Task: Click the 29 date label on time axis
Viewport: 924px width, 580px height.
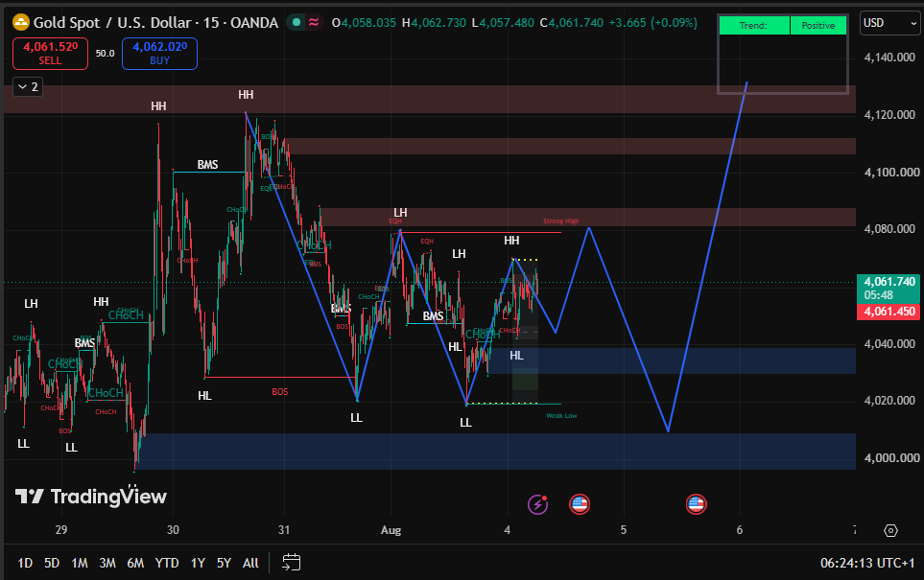Action: (61, 530)
